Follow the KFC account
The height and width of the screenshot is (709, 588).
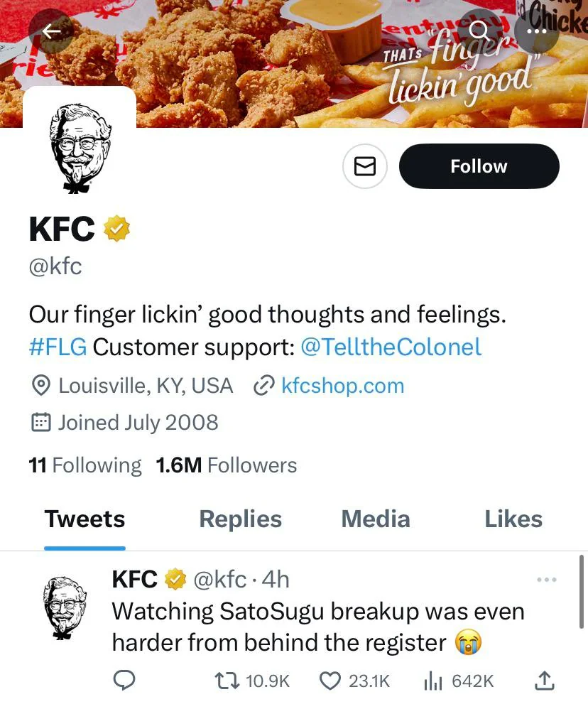click(x=479, y=166)
